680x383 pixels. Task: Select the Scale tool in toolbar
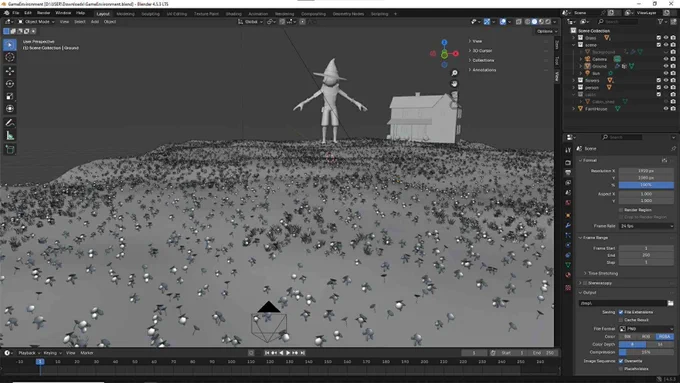(x=10, y=96)
